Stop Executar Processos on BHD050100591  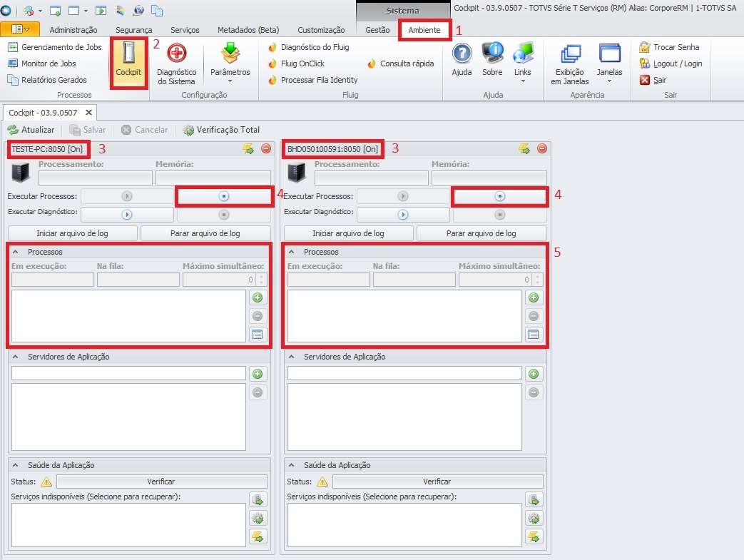click(x=499, y=196)
